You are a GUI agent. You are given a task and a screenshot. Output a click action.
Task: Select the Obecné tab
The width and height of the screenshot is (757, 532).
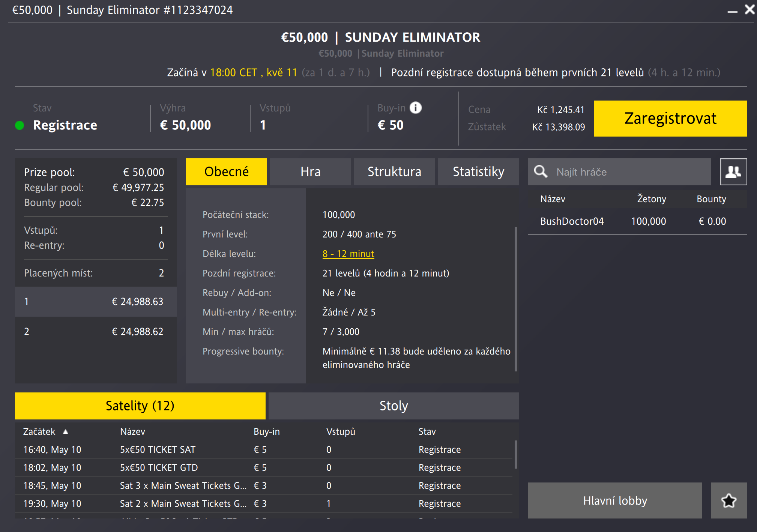coord(226,171)
